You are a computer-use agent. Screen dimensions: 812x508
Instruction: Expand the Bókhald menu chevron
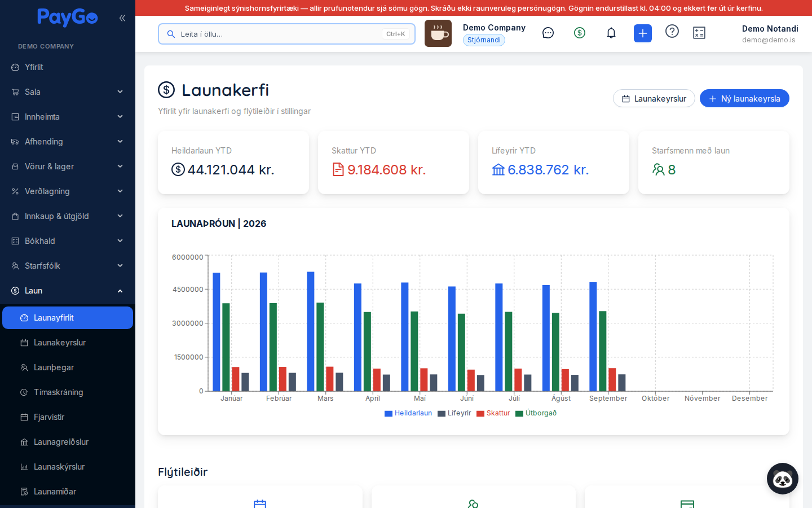pos(120,241)
